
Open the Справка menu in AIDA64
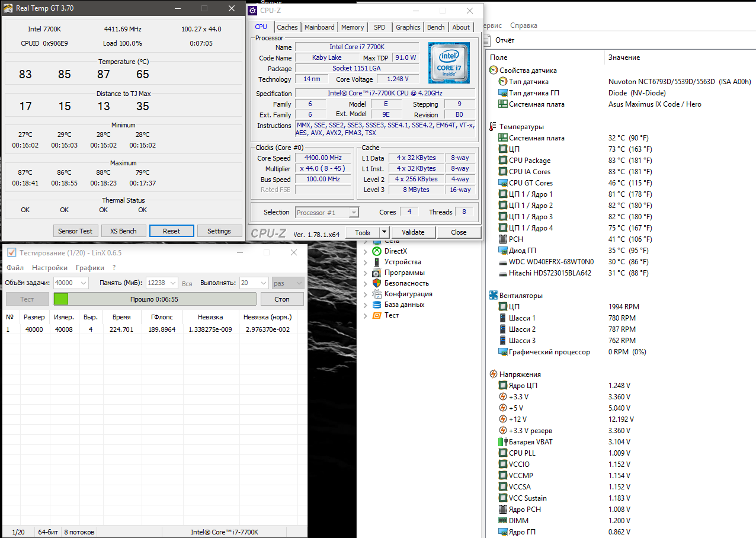pyautogui.click(x=524, y=25)
